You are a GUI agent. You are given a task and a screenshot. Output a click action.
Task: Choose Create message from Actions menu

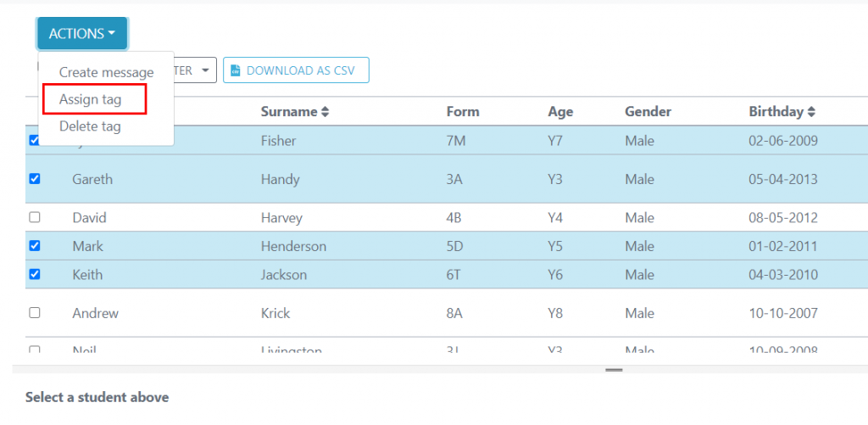point(106,72)
